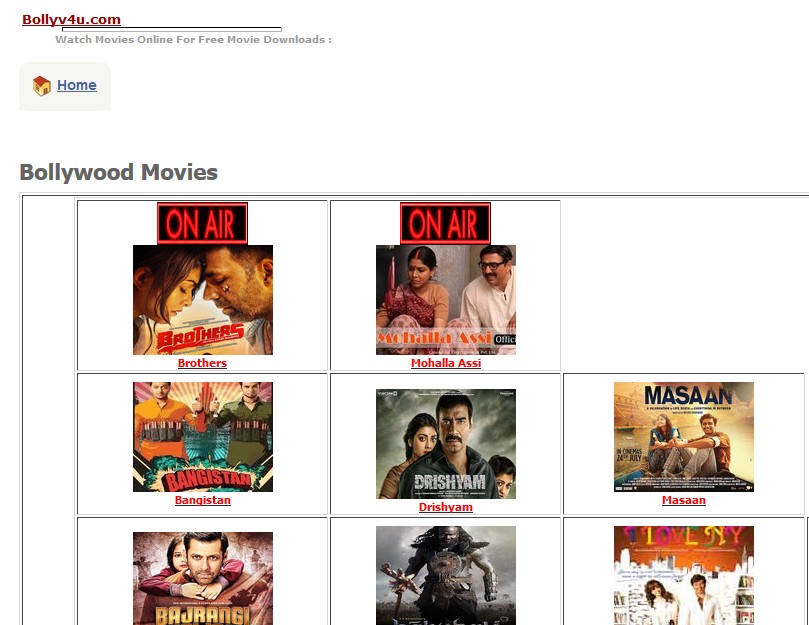Go to the Home link
The width and height of the screenshot is (809, 625).
click(x=76, y=85)
